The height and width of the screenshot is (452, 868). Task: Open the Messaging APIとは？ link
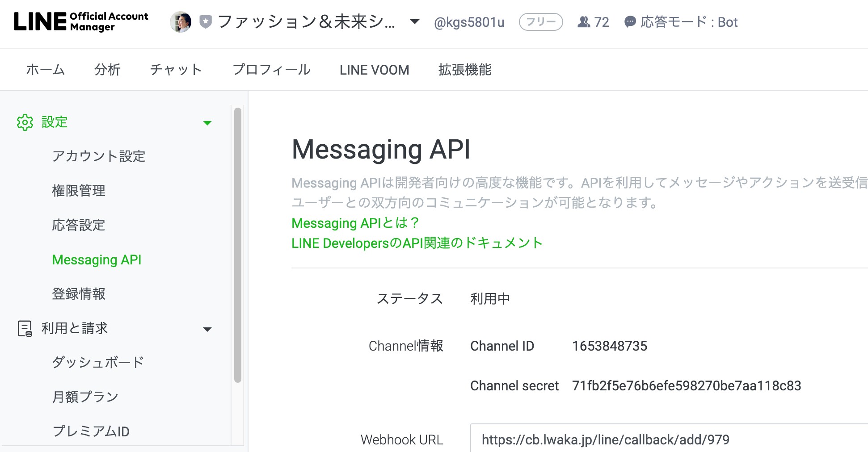pyautogui.click(x=355, y=223)
